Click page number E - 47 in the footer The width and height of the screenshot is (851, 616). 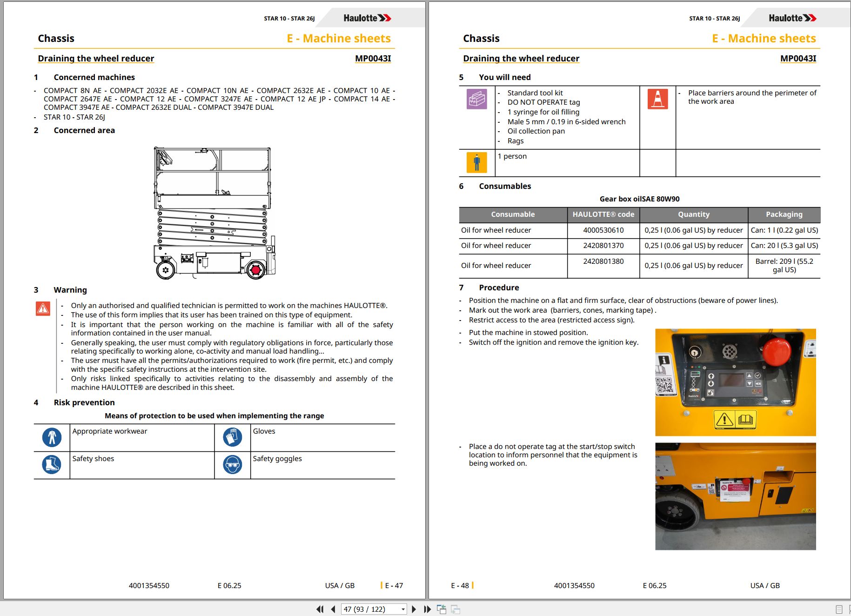click(x=394, y=586)
